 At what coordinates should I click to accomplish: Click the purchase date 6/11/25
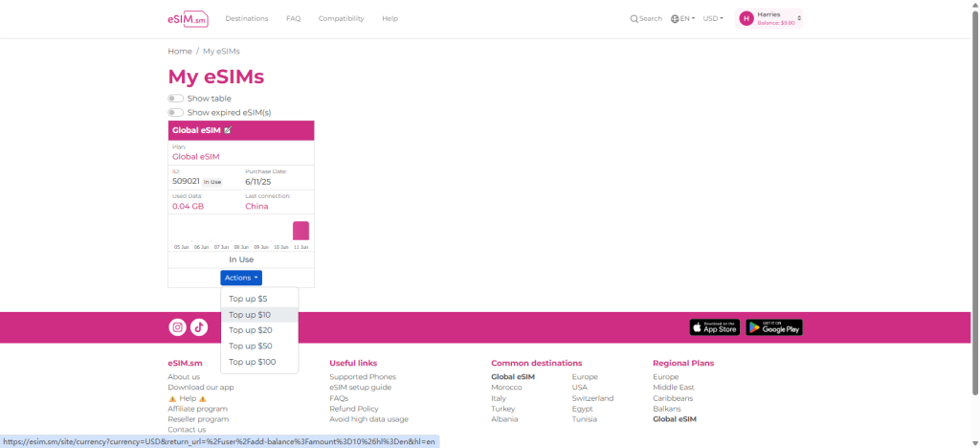pyautogui.click(x=256, y=181)
